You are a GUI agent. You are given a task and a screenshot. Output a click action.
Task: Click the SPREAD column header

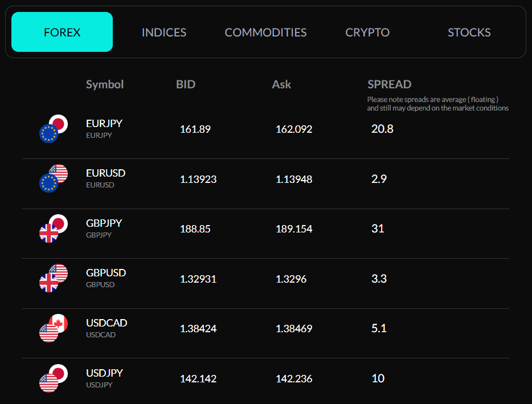point(389,84)
